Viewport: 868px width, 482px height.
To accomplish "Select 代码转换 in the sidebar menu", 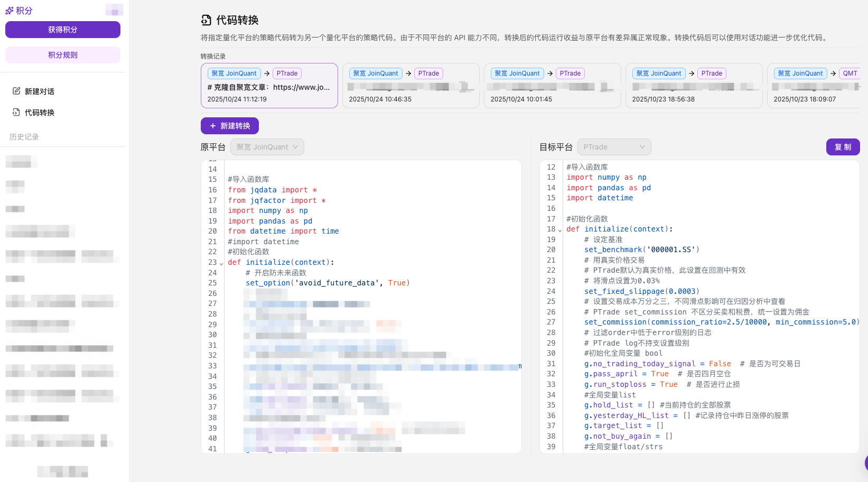I will pyautogui.click(x=39, y=113).
